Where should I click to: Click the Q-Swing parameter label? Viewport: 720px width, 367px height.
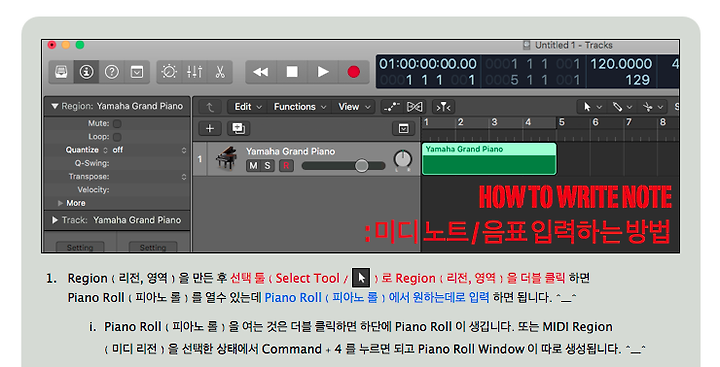tap(92, 164)
